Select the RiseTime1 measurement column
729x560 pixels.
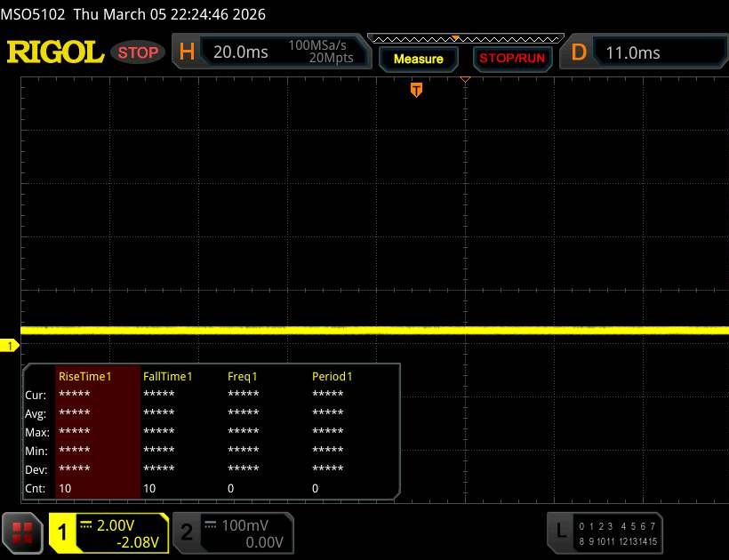point(85,376)
